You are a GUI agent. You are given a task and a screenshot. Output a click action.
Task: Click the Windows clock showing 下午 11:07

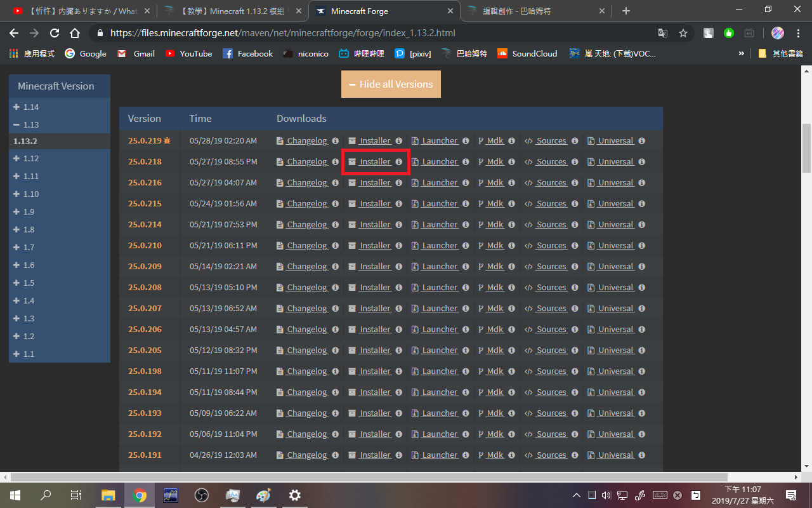743,495
